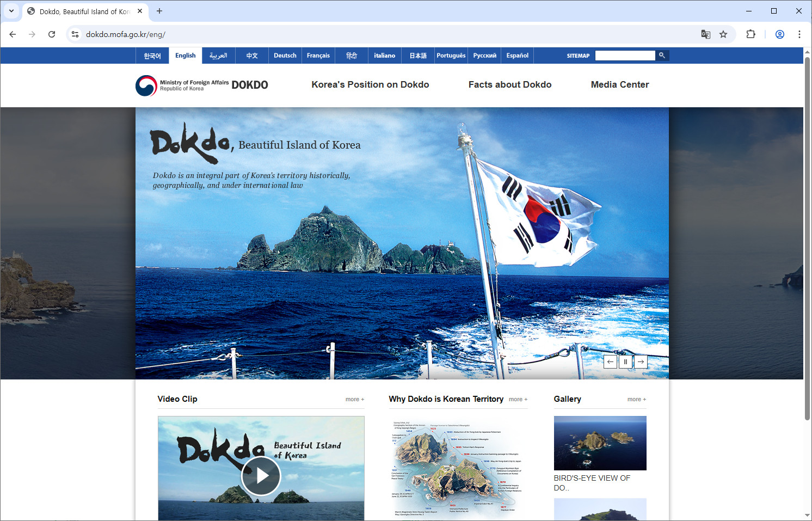Go back to the previous page
The height and width of the screenshot is (521, 812).
click(x=13, y=34)
